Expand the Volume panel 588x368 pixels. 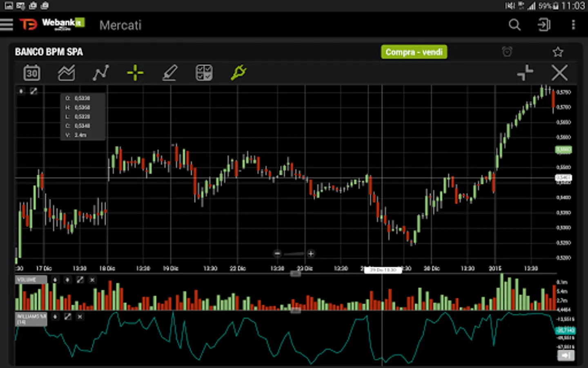click(80, 280)
